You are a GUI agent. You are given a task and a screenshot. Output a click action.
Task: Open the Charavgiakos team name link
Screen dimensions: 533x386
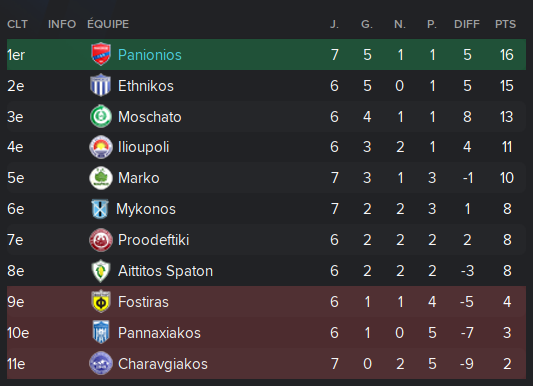163,364
